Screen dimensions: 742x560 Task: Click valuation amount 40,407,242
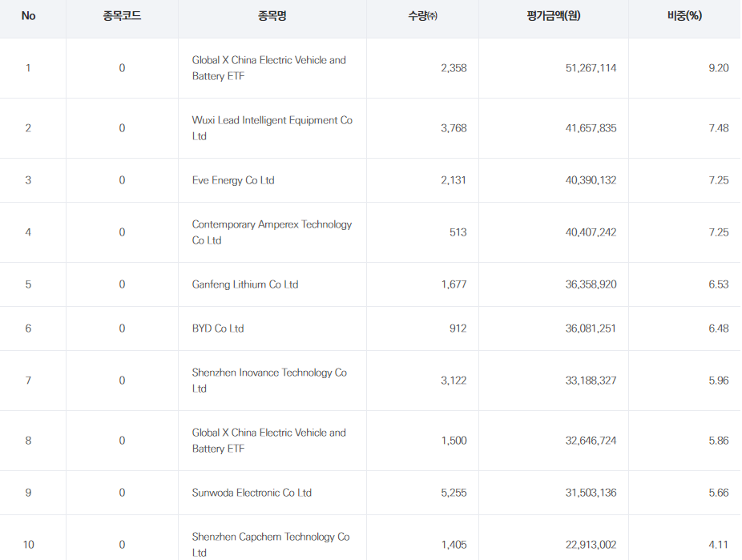[x=591, y=232]
